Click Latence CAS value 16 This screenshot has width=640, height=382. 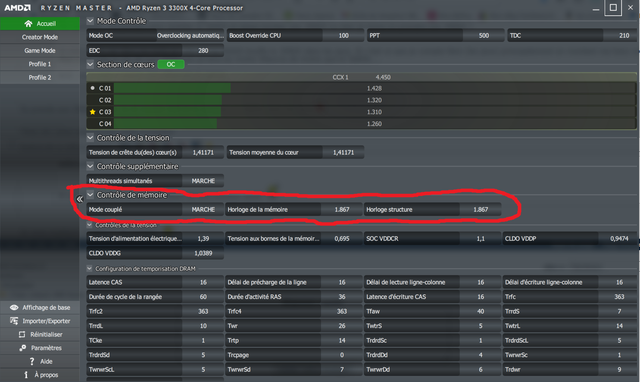(203, 282)
